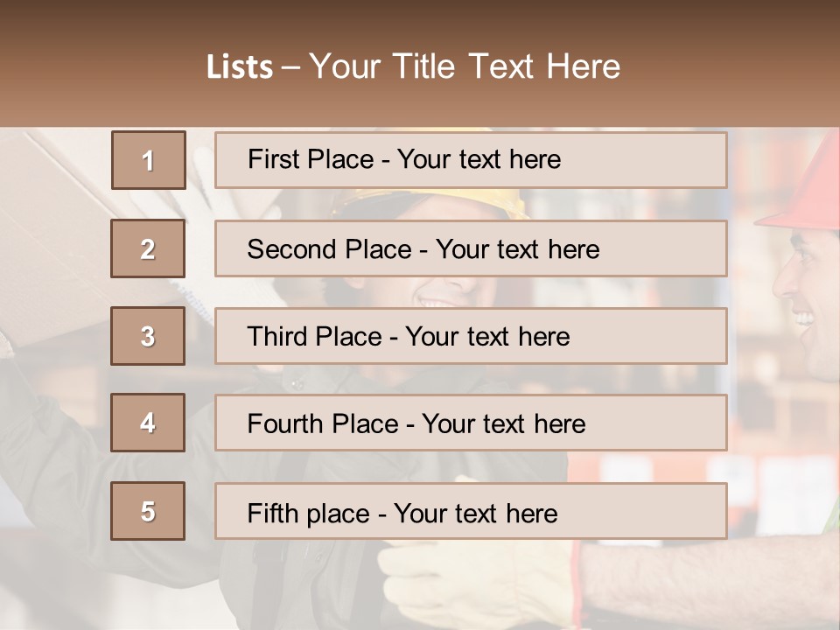
Task: Click the brown title header band
Action: 420,63
